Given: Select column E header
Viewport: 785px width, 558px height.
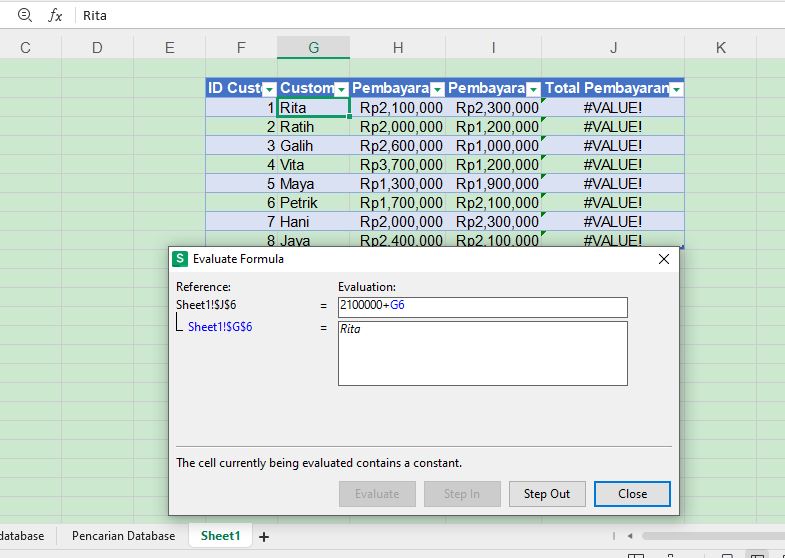Looking at the screenshot, I should tap(170, 48).
